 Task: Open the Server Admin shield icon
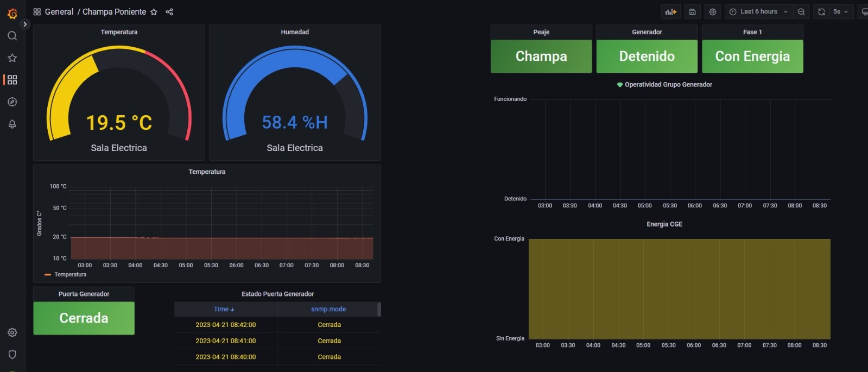click(x=12, y=355)
